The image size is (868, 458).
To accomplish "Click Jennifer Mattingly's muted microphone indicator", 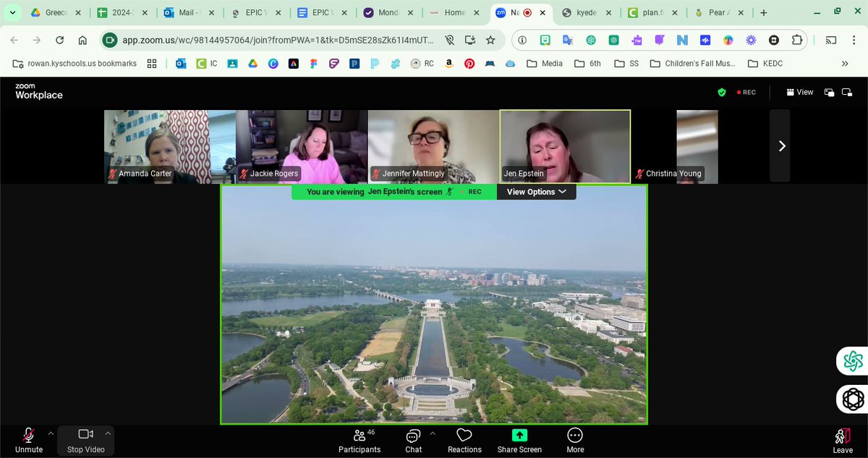I will pyautogui.click(x=377, y=174).
